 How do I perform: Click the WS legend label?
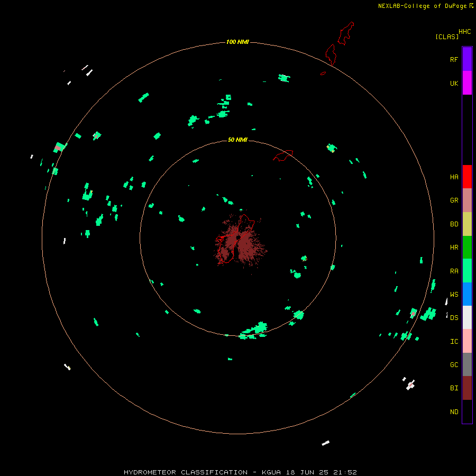pos(454,294)
